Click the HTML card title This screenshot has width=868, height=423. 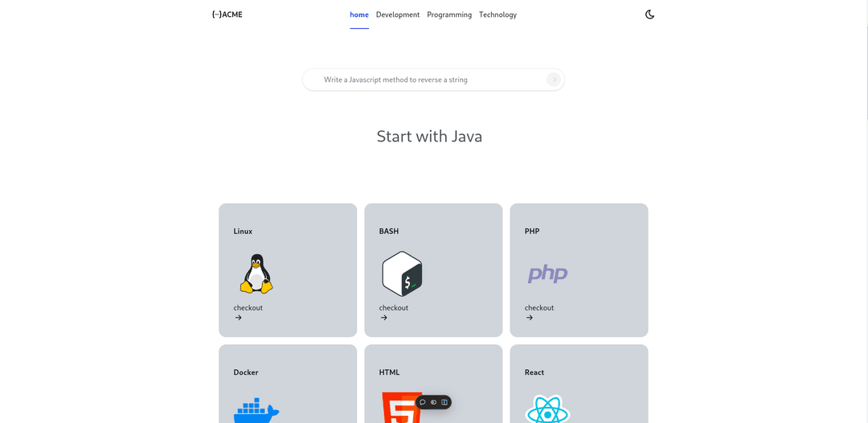[389, 372]
